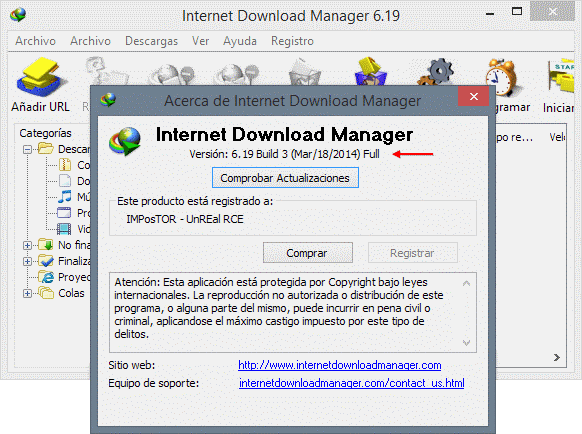This screenshot has width=582, height=434.
Task: Click the IMPosTOR - UnREal RCE registration text
Action: 185,219
